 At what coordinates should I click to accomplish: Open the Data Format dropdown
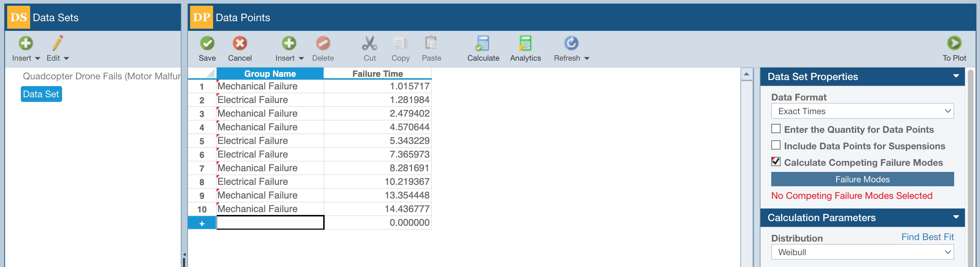(862, 112)
